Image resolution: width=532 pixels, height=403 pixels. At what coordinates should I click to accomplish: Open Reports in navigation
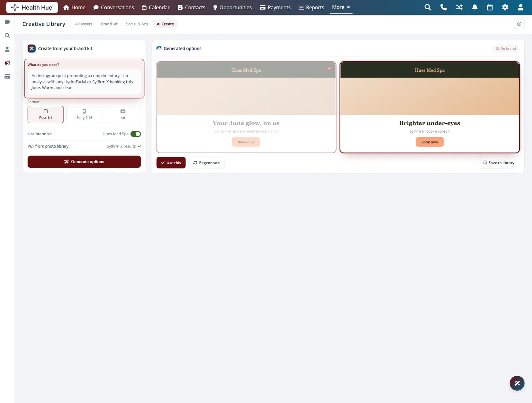point(311,7)
